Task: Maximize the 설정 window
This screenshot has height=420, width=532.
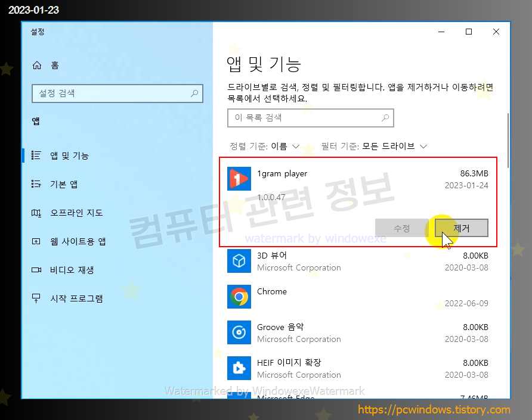Action: point(469,32)
